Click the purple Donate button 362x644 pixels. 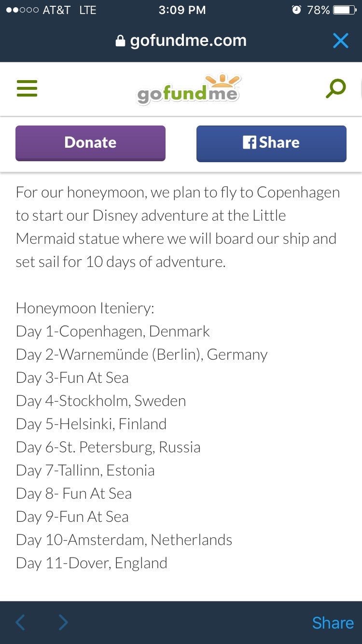pyautogui.click(x=90, y=143)
